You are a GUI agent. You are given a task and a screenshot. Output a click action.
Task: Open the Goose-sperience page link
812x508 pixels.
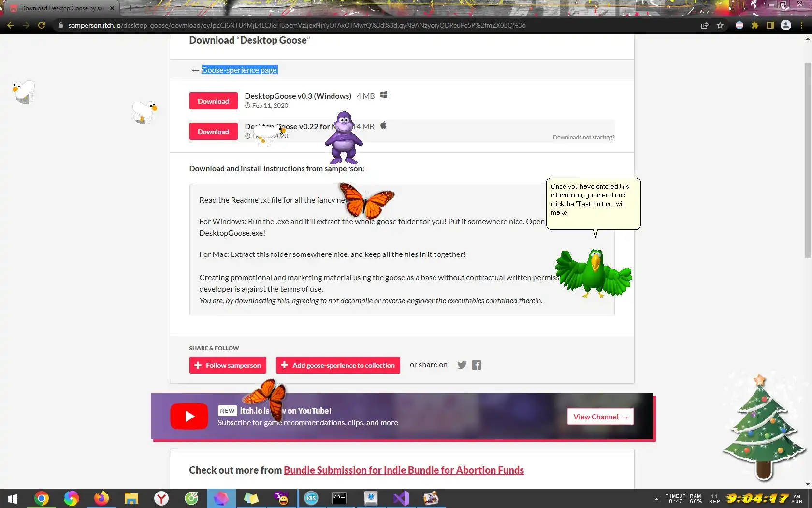pos(239,70)
